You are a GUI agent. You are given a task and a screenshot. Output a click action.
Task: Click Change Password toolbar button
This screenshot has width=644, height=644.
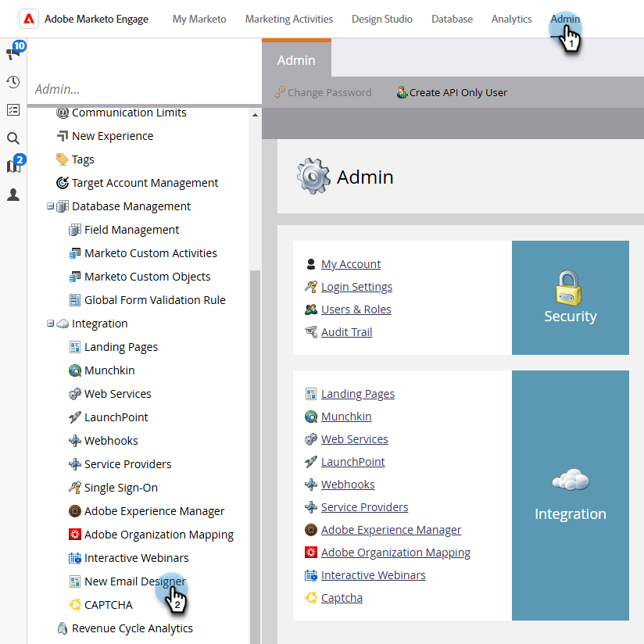point(323,92)
